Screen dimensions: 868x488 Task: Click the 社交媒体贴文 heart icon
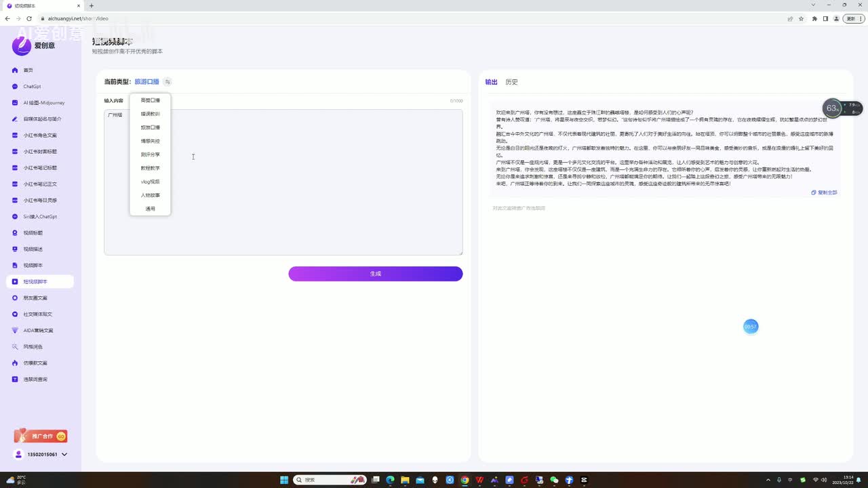[15, 314]
